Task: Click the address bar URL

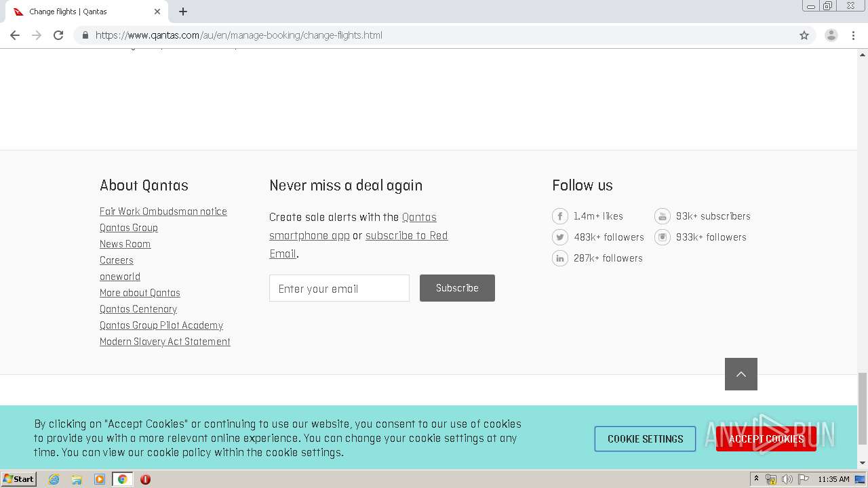Action: 239,35
